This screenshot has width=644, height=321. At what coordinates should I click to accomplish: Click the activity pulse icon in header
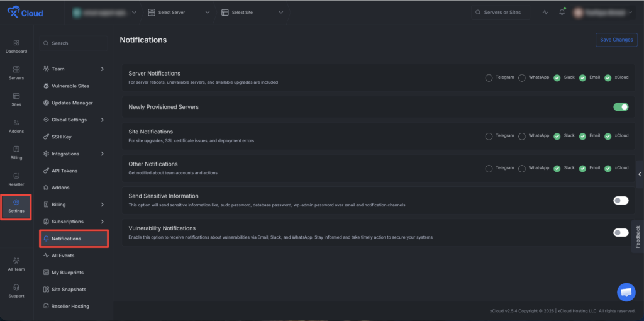545,13
